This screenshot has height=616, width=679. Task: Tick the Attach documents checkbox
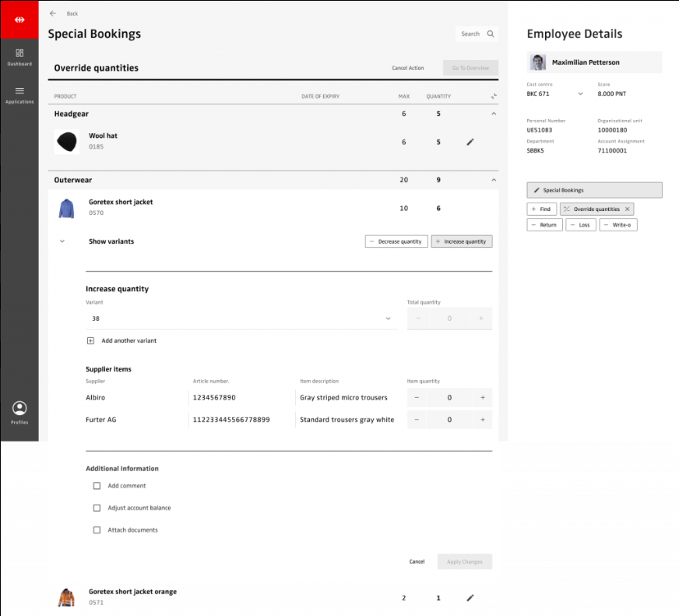(x=97, y=530)
